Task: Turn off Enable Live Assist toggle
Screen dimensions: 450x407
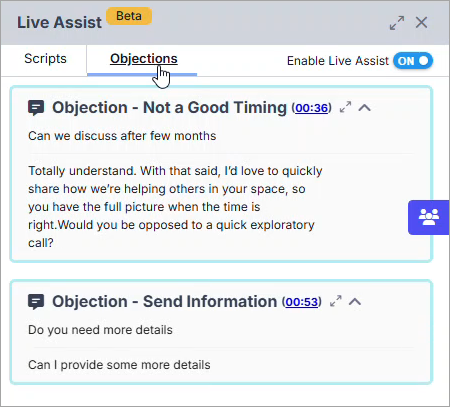Action: (413, 61)
